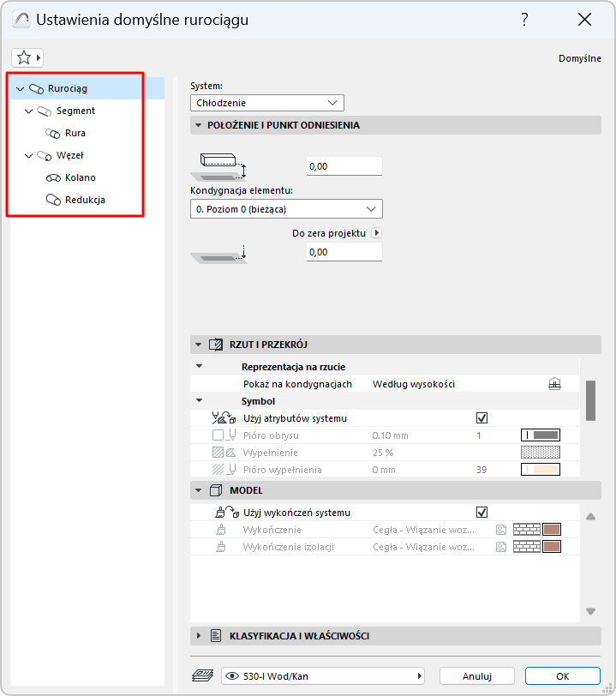Image resolution: width=616 pixels, height=696 pixels.
Task: Confirm with the OK button
Action: click(x=563, y=676)
